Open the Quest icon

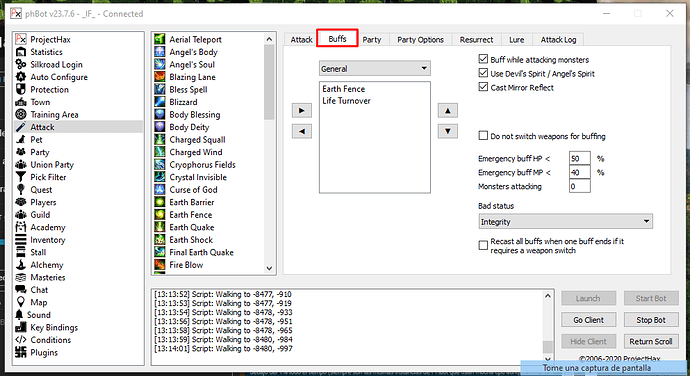(x=21, y=190)
